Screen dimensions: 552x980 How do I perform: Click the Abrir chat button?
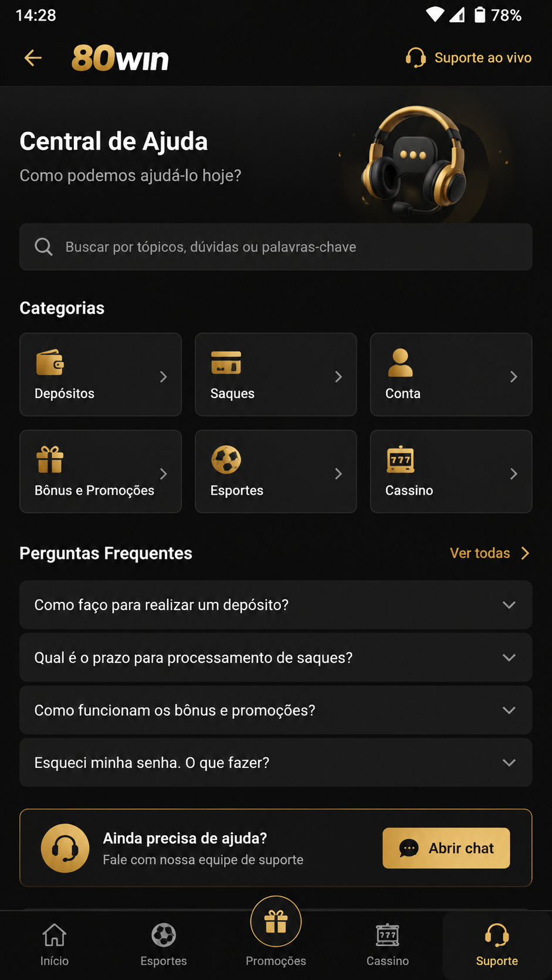coord(446,848)
